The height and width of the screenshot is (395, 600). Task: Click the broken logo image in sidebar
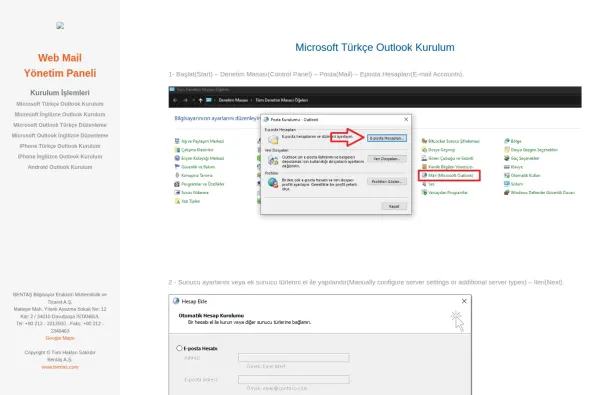click(60, 26)
